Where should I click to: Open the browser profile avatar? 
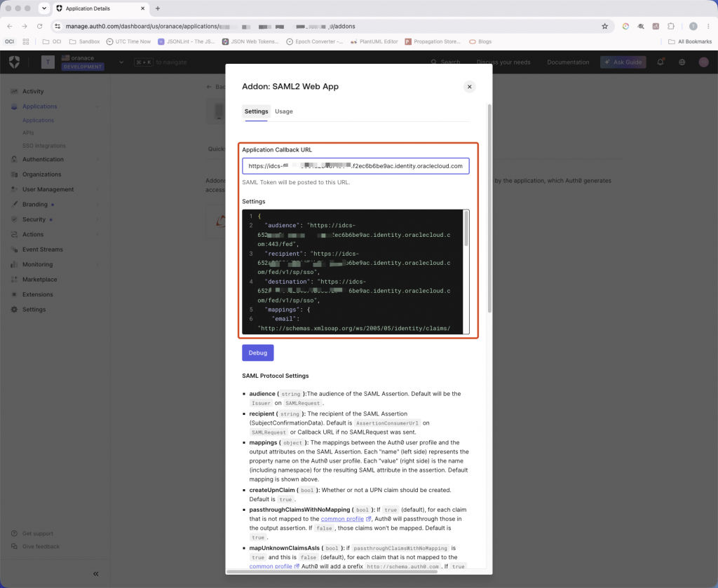(x=693, y=26)
